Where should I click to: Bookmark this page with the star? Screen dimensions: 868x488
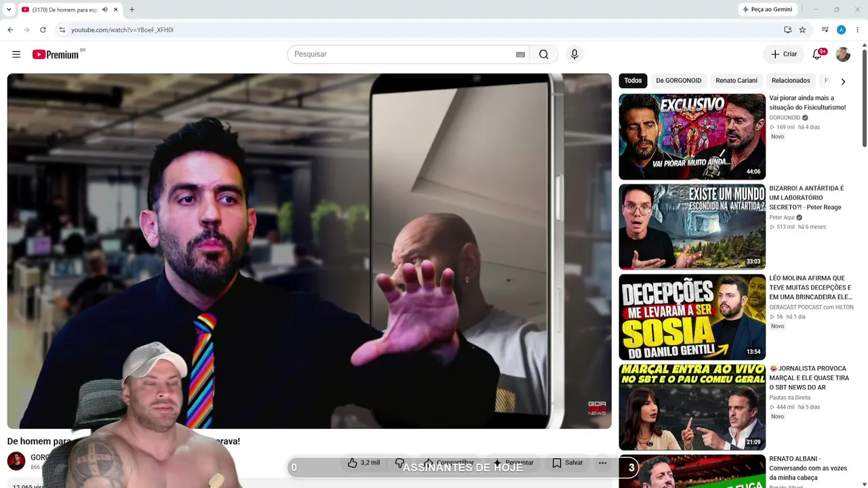pyautogui.click(x=802, y=30)
